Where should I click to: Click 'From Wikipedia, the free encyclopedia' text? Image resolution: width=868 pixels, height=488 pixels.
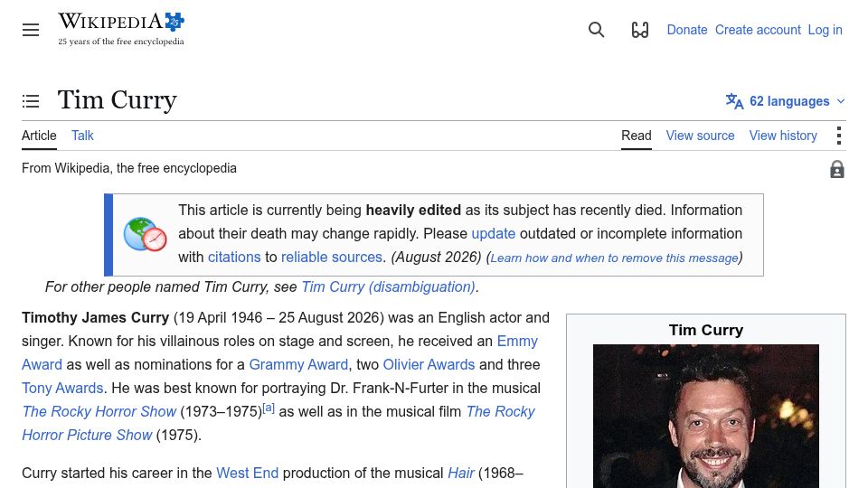tap(129, 168)
